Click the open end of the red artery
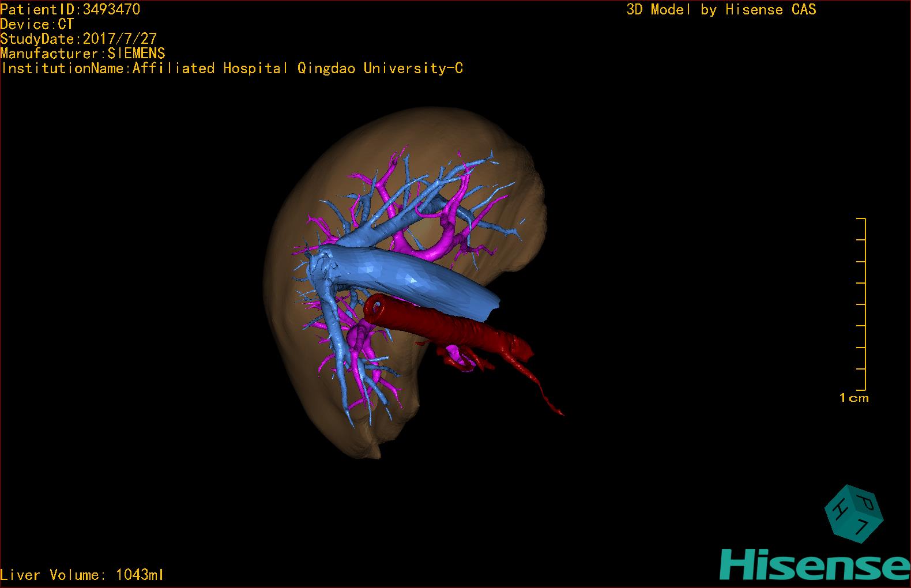 coord(375,307)
